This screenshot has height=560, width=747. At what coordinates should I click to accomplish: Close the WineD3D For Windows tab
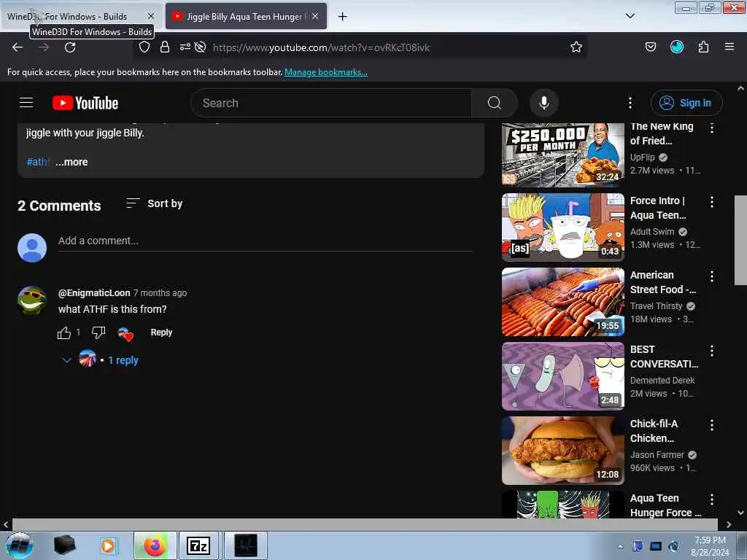150,16
